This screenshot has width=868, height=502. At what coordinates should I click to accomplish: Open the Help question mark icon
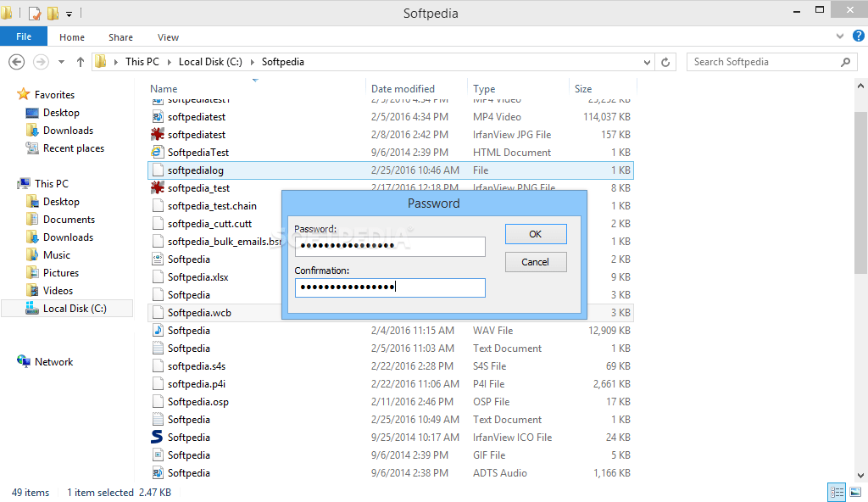[x=858, y=36]
